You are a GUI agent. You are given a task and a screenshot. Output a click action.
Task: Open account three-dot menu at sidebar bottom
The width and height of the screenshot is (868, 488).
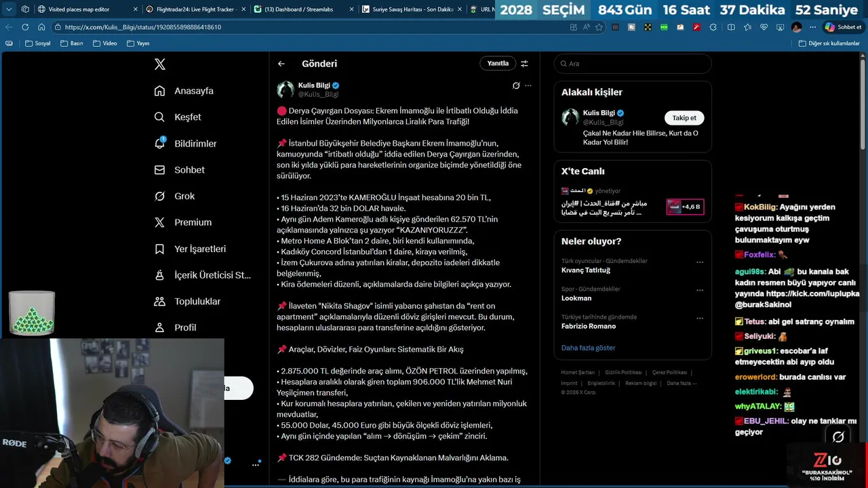(x=256, y=465)
